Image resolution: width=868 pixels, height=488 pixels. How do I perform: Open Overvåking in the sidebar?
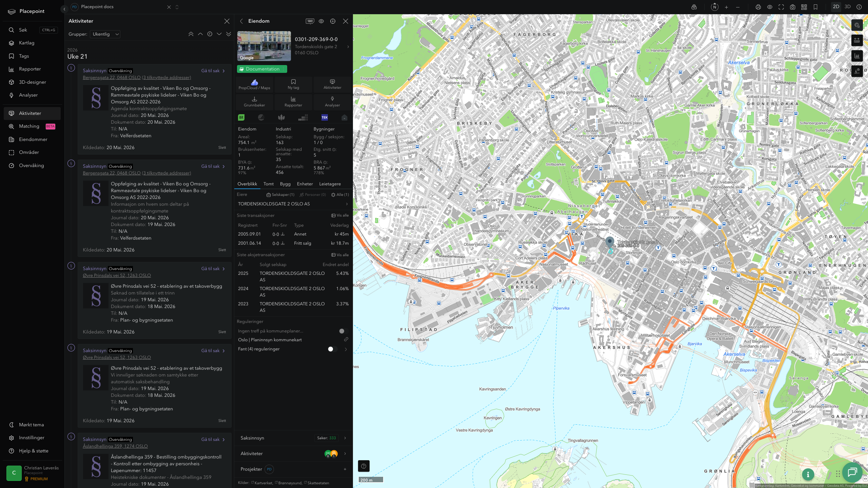pos(32,165)
